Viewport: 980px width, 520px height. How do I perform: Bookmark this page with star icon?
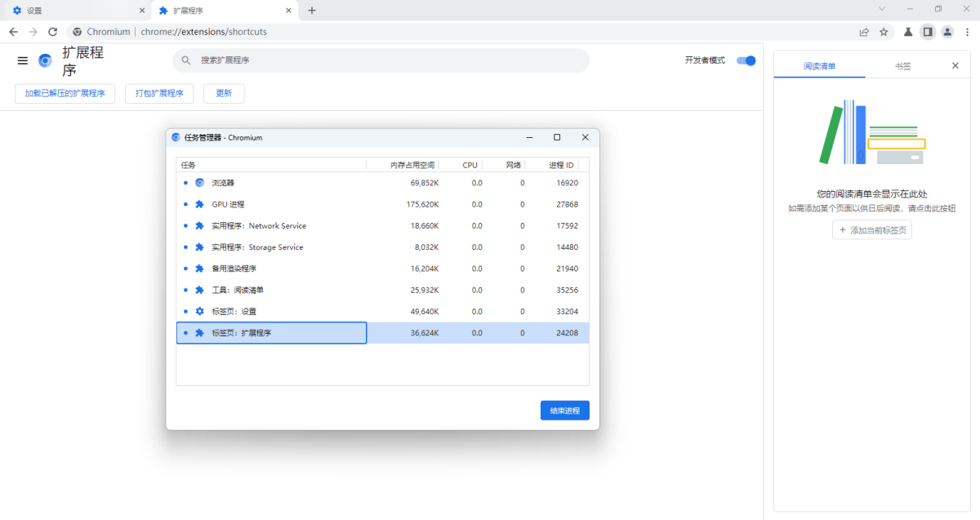tap(884, 32)
